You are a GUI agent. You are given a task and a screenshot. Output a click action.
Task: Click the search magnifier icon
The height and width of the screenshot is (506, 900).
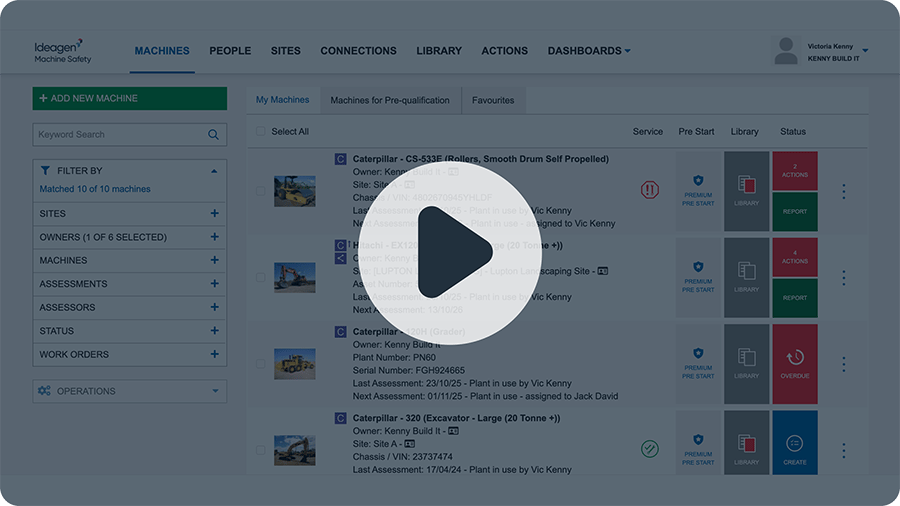[x=213, y=135]
